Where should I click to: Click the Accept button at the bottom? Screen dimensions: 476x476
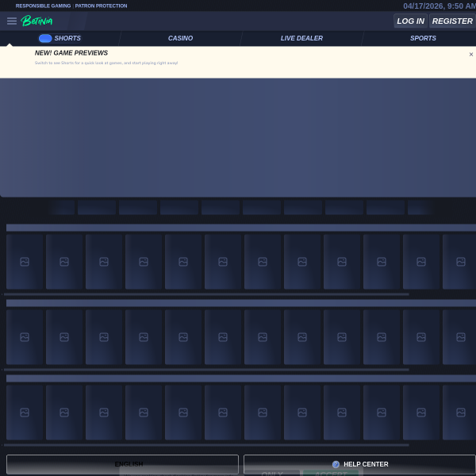click(x=330, y=473)
